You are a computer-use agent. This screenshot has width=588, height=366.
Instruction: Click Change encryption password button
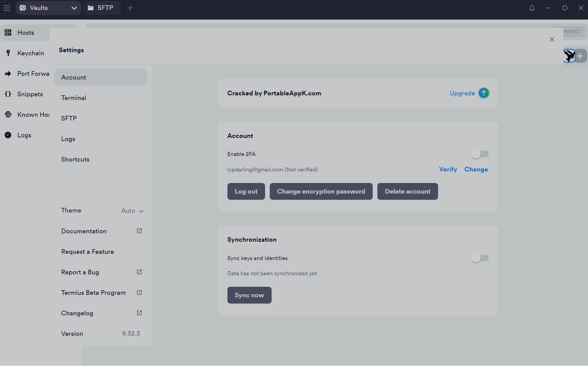[x=321, y=191]
